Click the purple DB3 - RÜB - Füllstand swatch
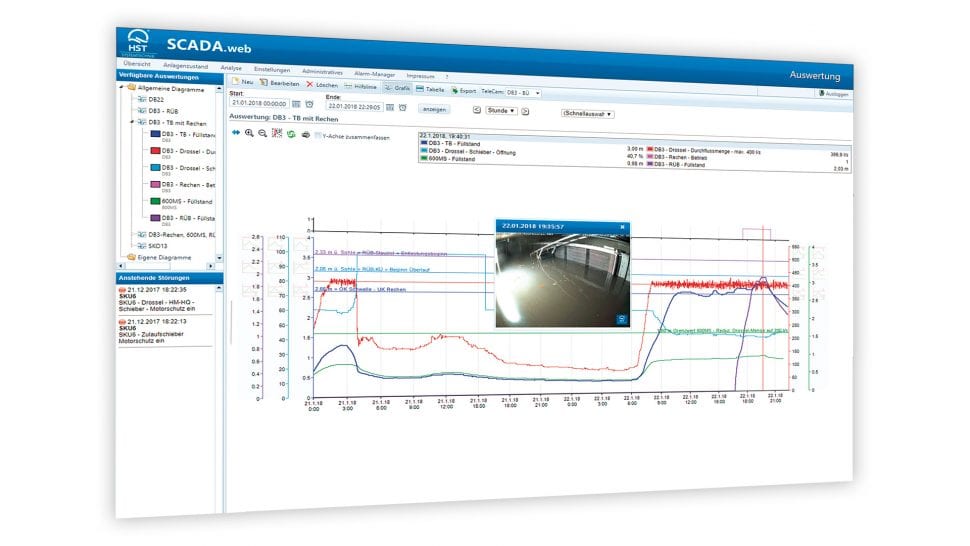Screen dimensions: 970x546 coord(156,217)
